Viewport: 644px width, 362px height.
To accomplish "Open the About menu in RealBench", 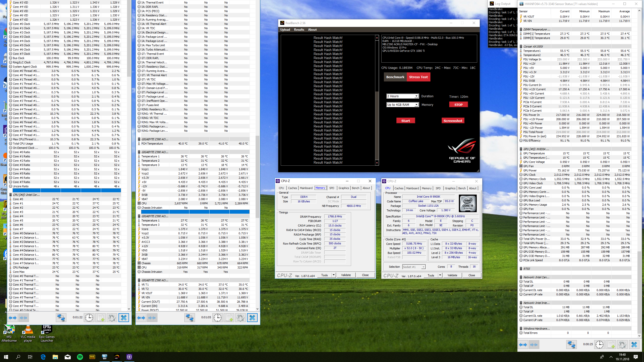I will tap(312, 30).
